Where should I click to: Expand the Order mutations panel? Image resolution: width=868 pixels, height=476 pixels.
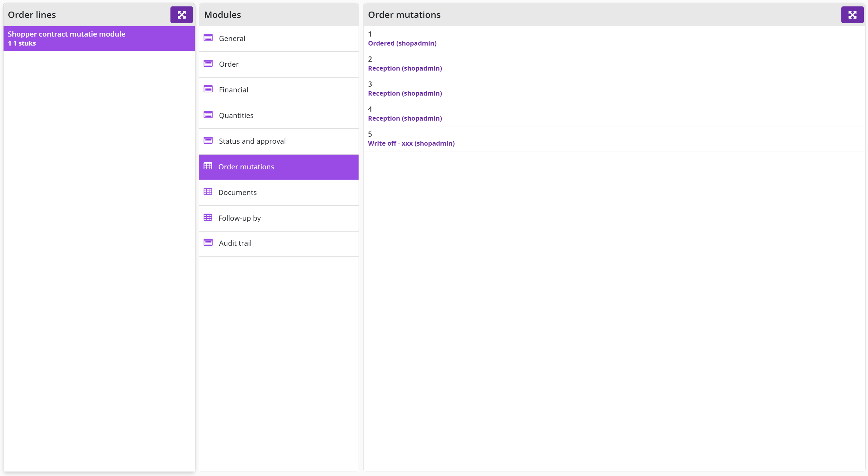click(x=852, y=15)
